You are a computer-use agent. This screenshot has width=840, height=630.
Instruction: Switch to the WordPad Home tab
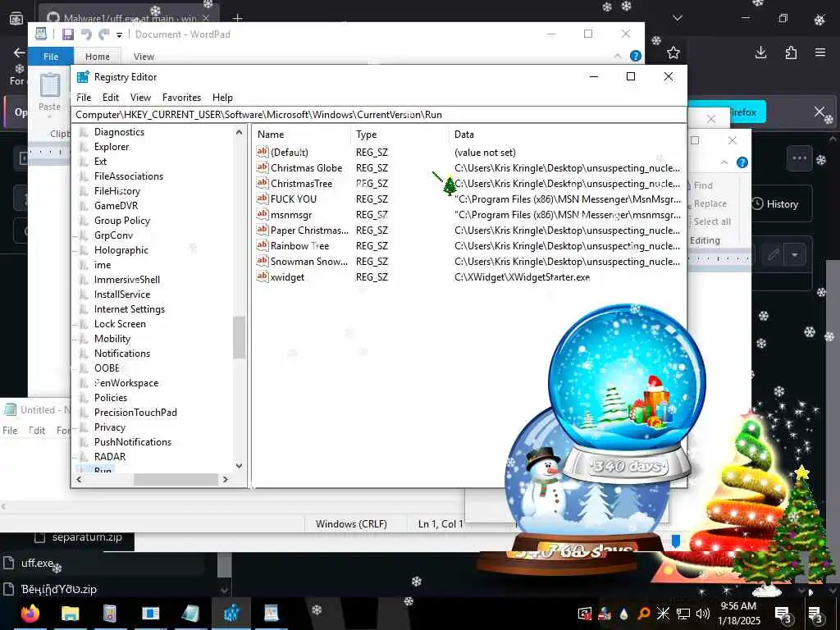pos(98,57)
